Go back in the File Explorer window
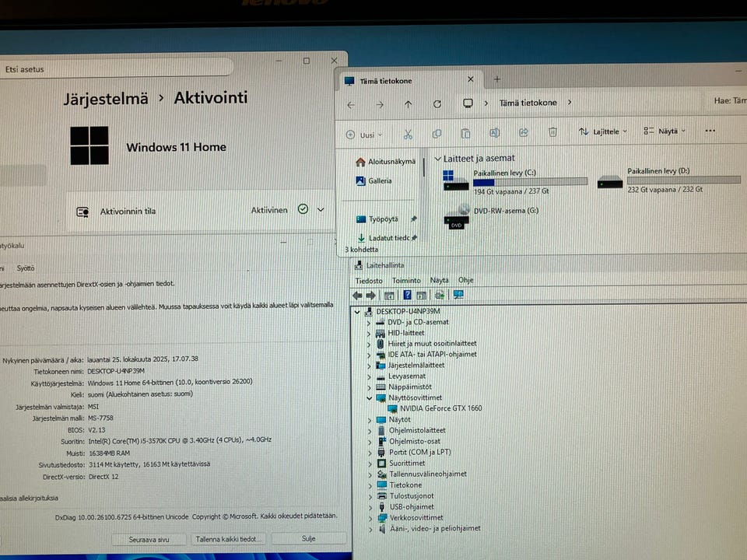The image size is (747, 560). point(351,105)
